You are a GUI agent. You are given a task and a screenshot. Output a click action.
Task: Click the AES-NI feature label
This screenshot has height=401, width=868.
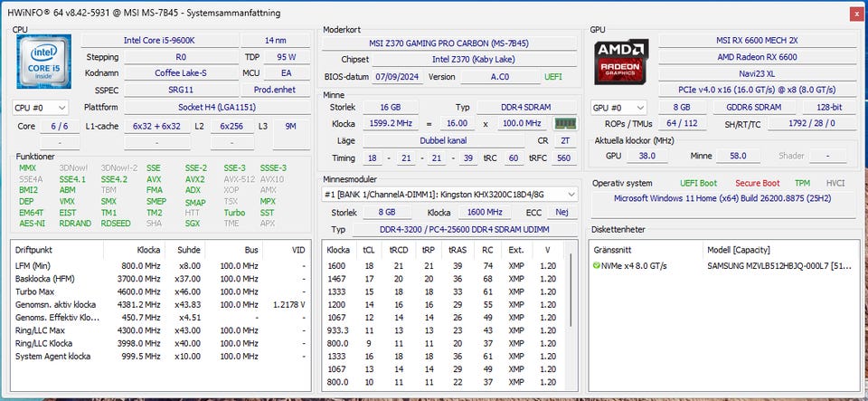pyautogui.click(x=33, y=224)
